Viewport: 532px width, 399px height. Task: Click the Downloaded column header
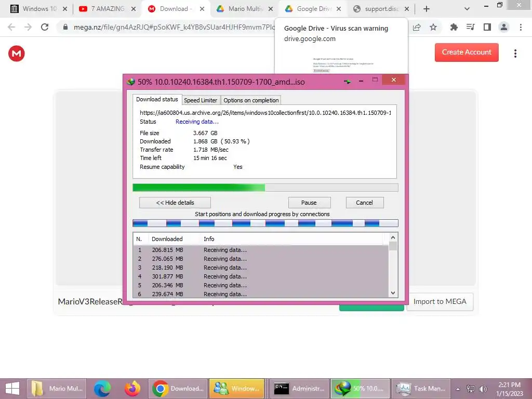point(167,239)
